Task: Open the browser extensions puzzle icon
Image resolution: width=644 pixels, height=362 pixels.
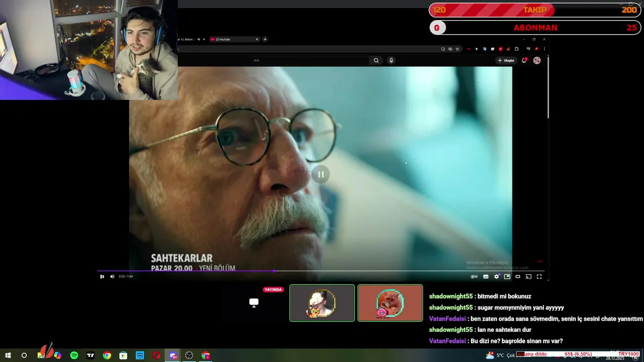Action: point(517,49)
